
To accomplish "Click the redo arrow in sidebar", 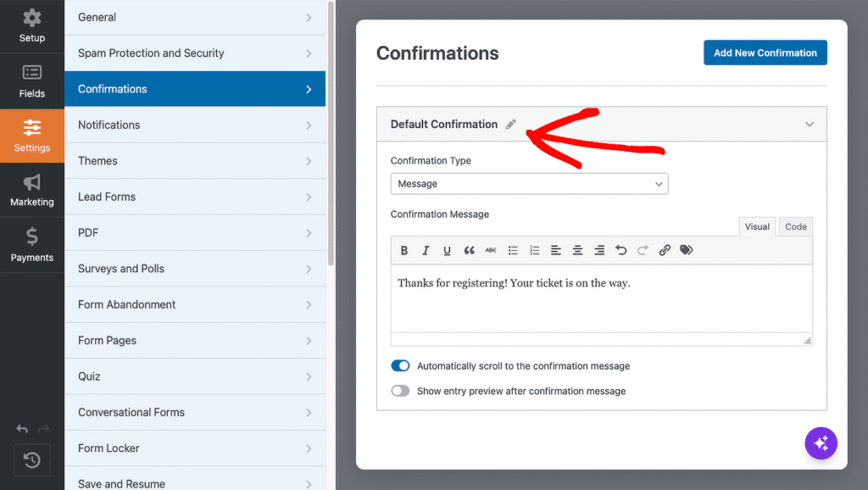I will coord(43,429).
